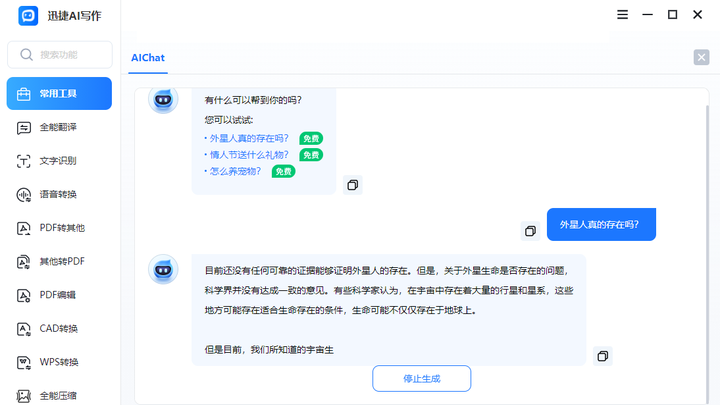720x405 pixels.
Task: Click the PDF编辑 icon
Action: (23, 295)
